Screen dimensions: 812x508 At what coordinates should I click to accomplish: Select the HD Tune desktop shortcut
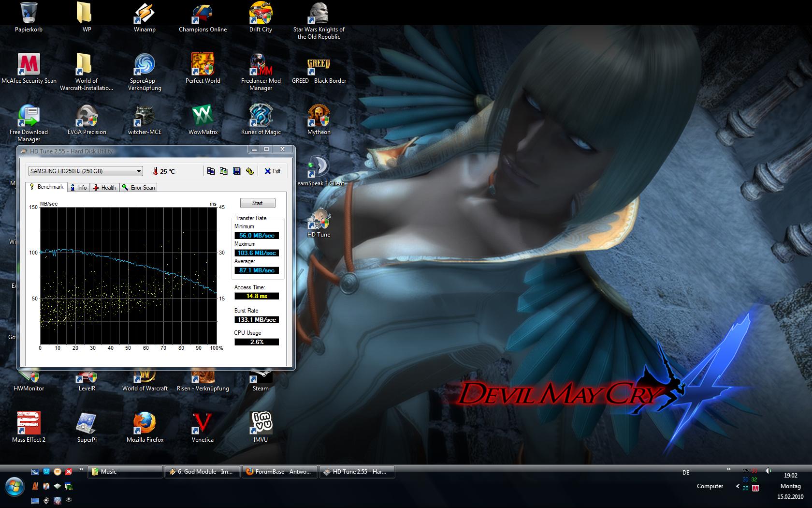click(x=319, y=223)
